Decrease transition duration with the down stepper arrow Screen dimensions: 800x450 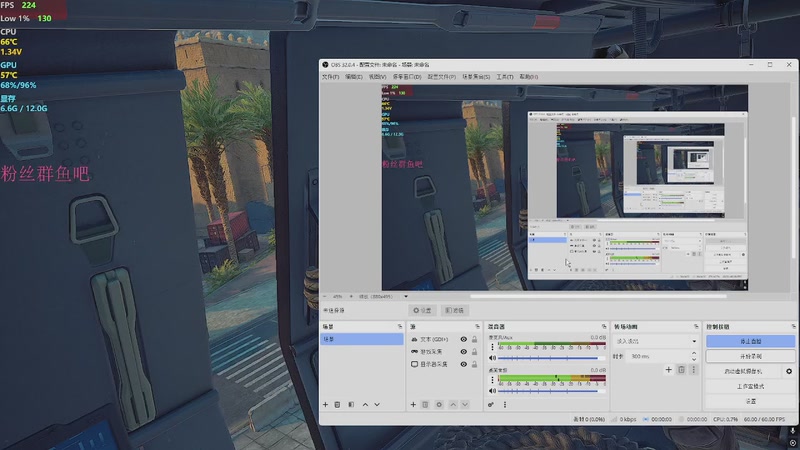pos(694,359)
